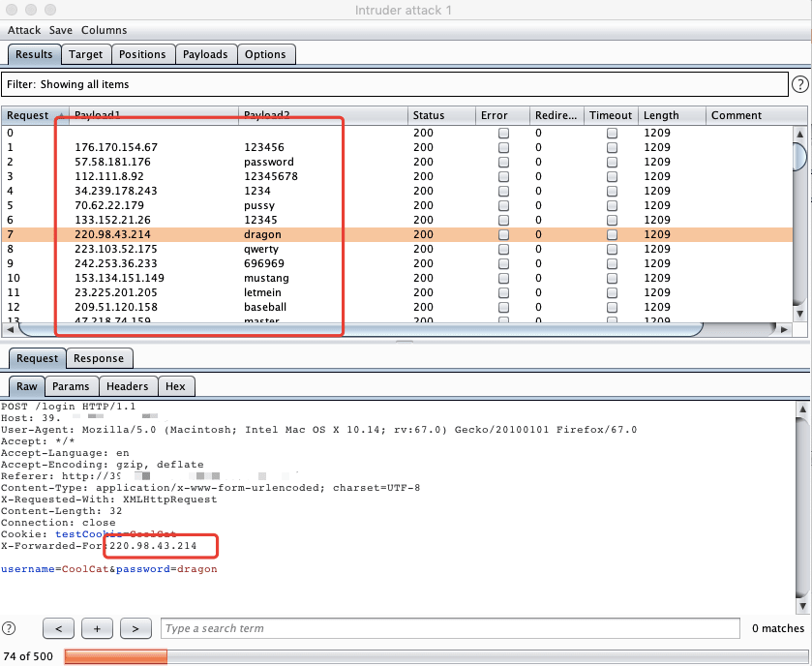Go to previous search match button
This screenshot has height=666, width=812.
point(58,628)
